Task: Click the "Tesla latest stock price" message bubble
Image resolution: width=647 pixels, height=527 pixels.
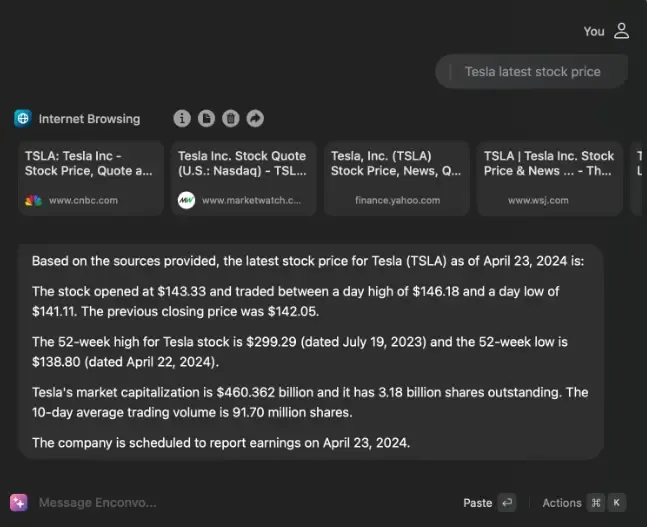Action: pyautogui.click(x=531, y=71)
